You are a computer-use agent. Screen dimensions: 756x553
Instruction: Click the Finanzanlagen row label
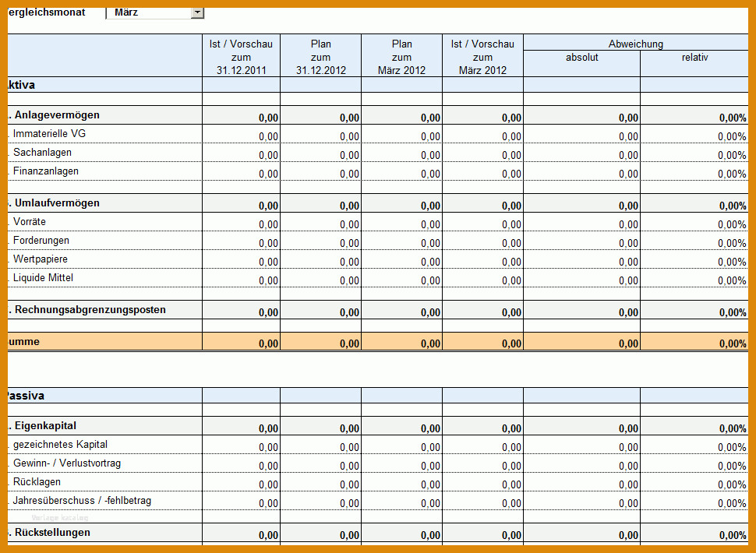(x=46, y=171)
